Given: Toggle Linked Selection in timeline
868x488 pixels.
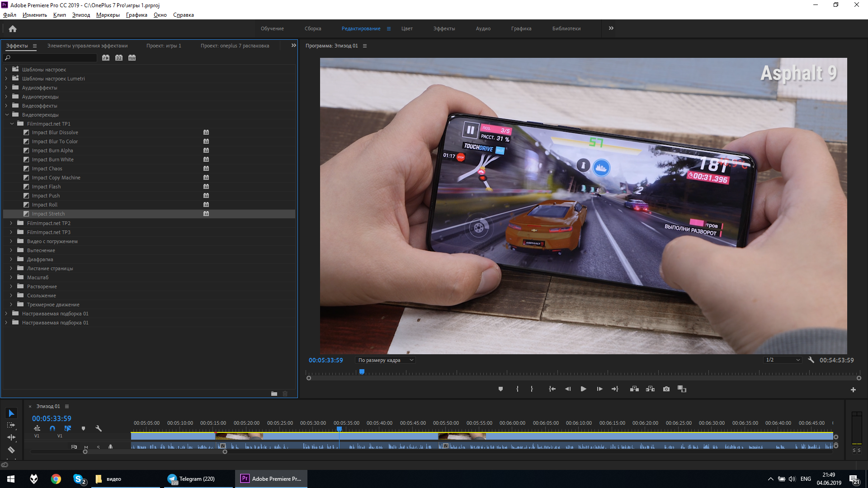Looking at the screenshot, I should (x=68, y=428).
